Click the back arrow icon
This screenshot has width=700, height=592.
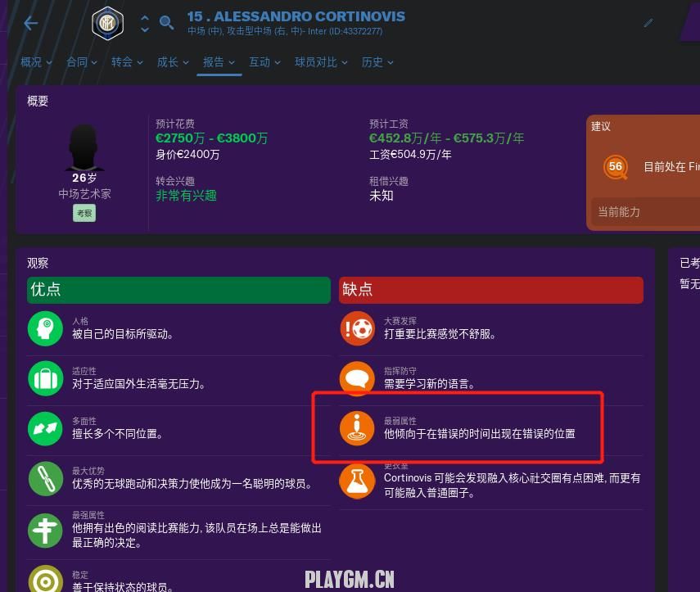click(x=30, y=23)
